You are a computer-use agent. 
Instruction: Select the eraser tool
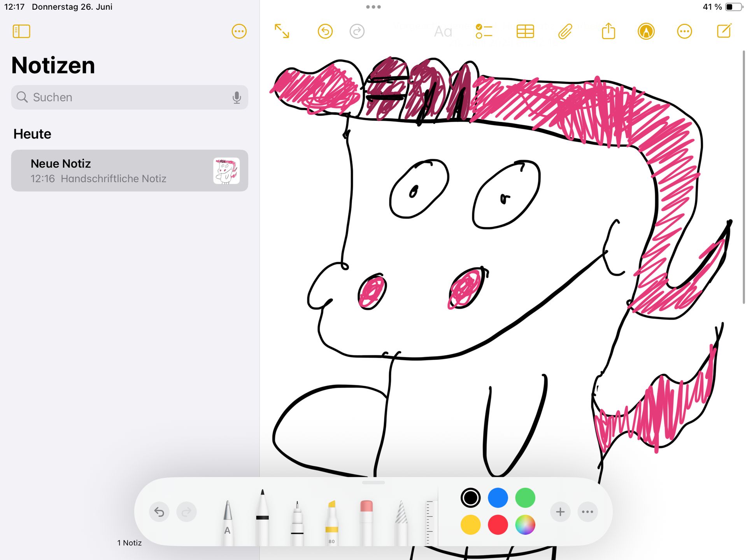pyautogui.click(x=366, y=523)
